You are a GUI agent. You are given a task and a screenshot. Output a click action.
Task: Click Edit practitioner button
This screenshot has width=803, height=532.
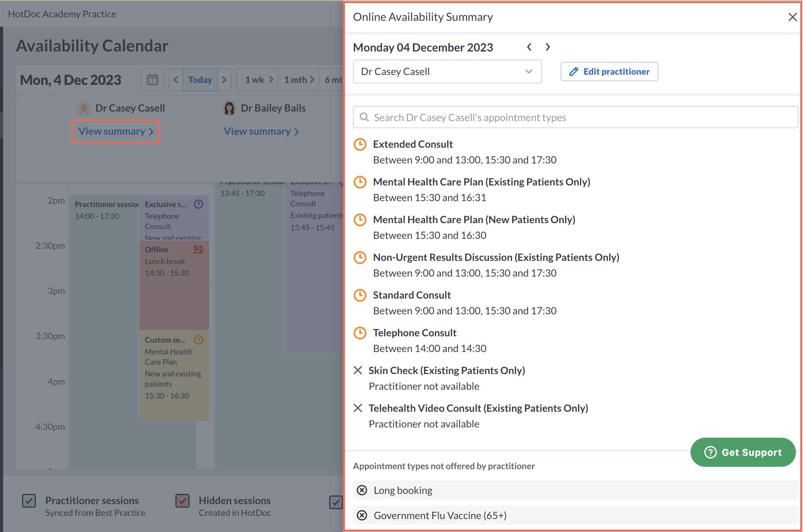pos(609,72)
